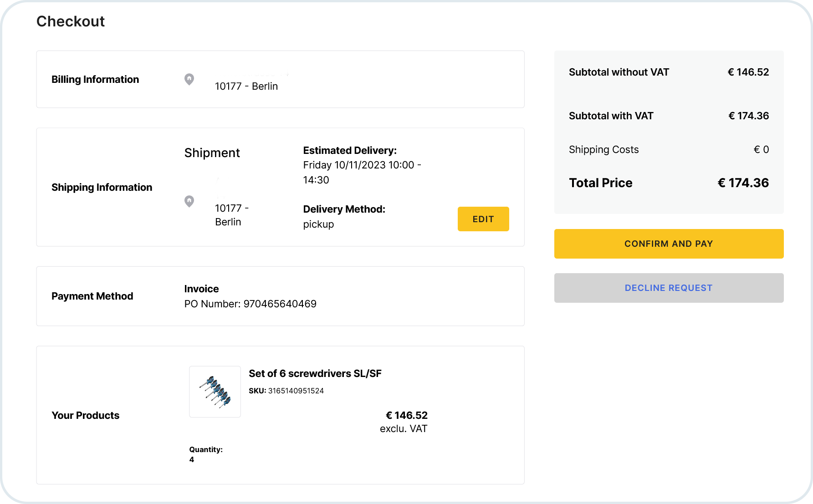813x504 pixels.
Task: Click Confirm and Pay button
Action: (x=669, y=244)
